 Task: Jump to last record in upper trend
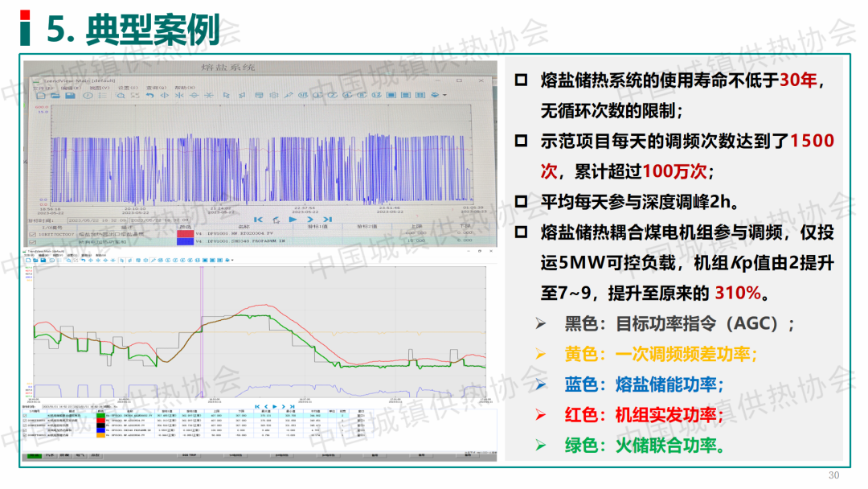click(x=327, y=219)
